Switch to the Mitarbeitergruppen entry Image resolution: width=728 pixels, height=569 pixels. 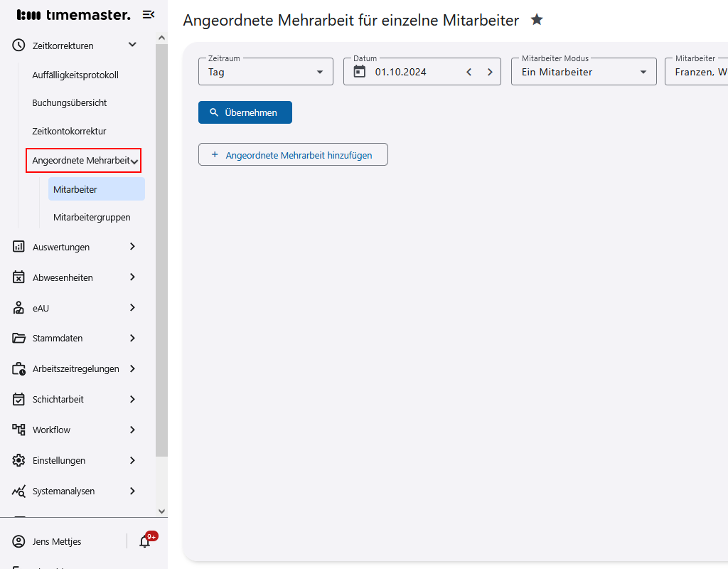[92, 217]
